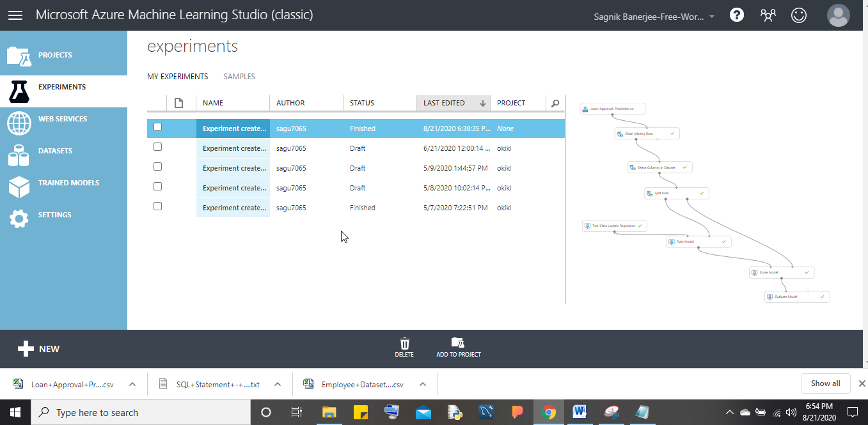Click the Split Data module node
Image resolution: width=868 pixels, height=425 pixels.
676,193
